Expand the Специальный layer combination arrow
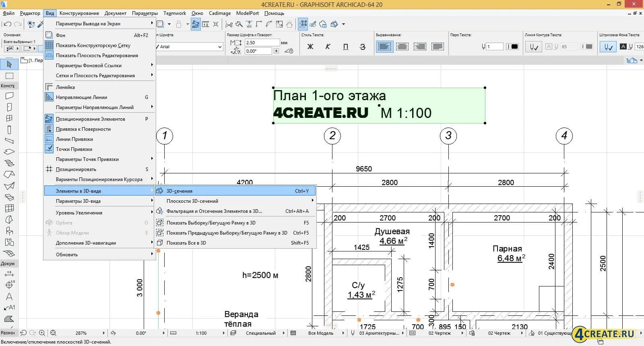The image size is (644, 346). [283, 333]
